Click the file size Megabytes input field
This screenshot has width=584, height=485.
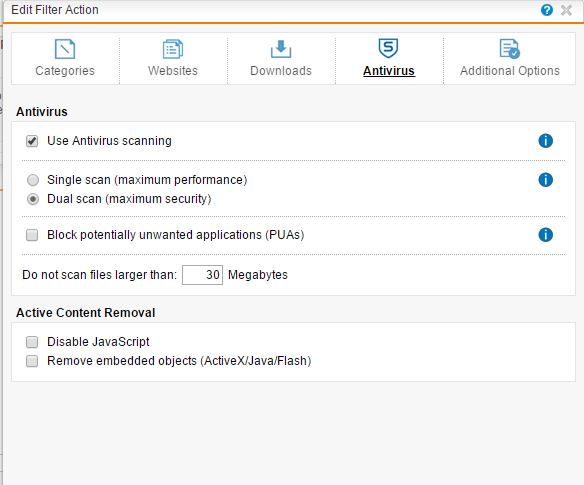(x=202, y=275)
